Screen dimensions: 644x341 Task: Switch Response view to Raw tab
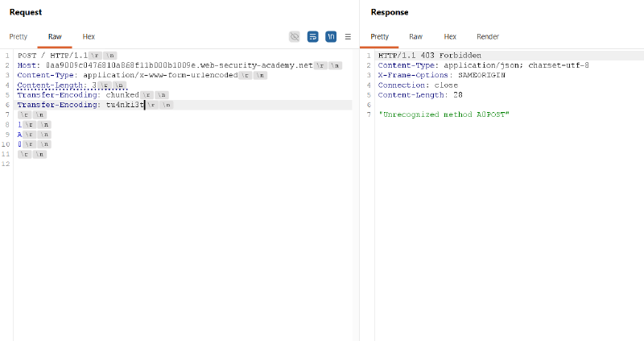tap(415, 36)
